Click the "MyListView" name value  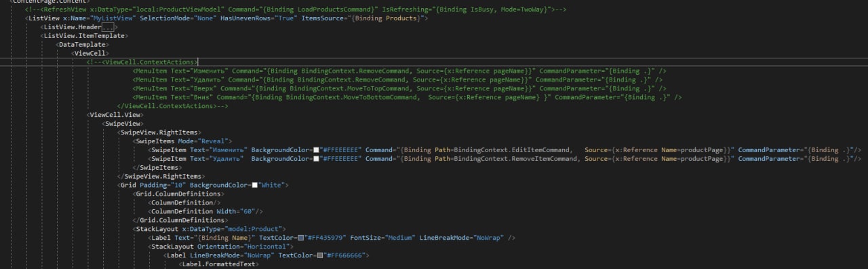click(113, 18)
